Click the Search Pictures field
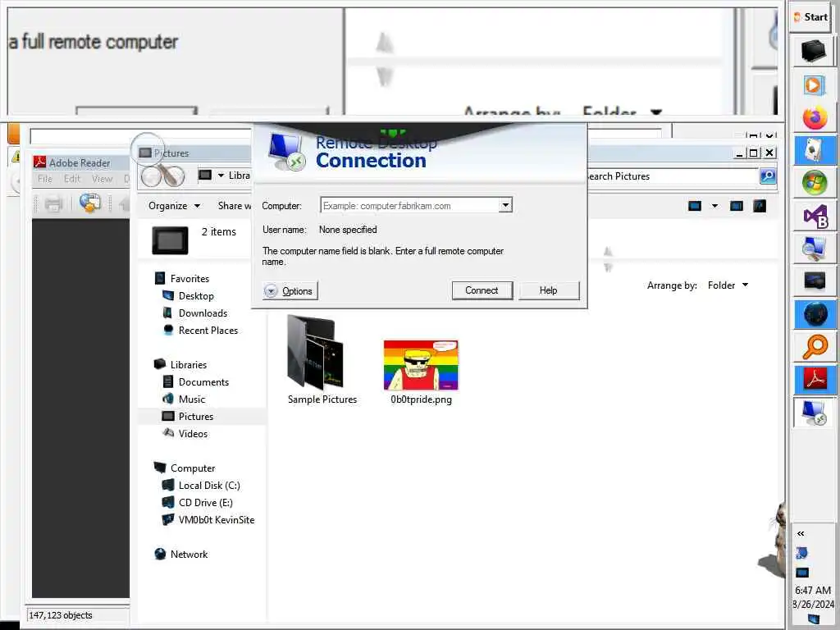This screenshot has width=840, height=630. click(673, 176)
